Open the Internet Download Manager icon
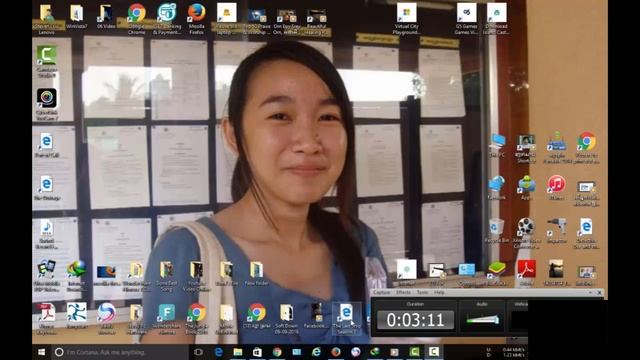Image resolution: width=640 pixels, height=360 pixels. point(76,275)
